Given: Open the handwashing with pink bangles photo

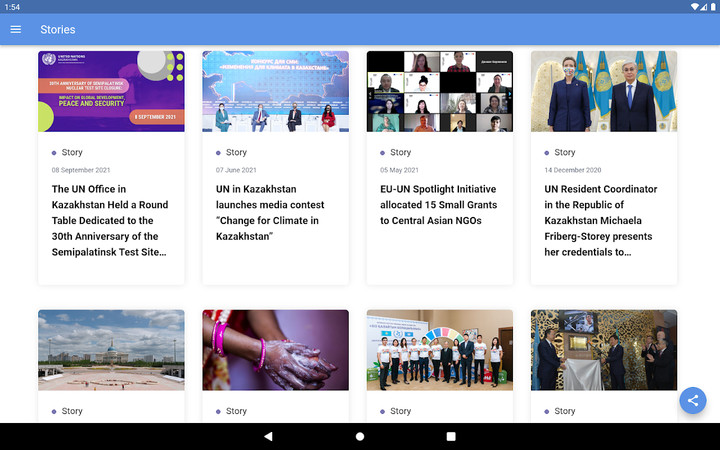Looking at the screenshot, I should coord(276,350).
